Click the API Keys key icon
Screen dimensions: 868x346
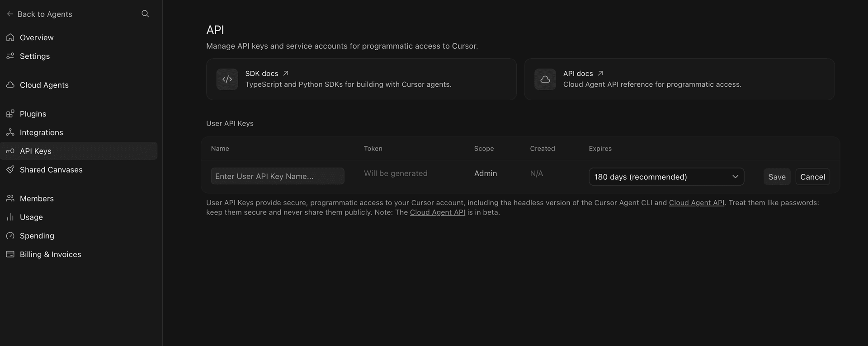click(10, 151)
